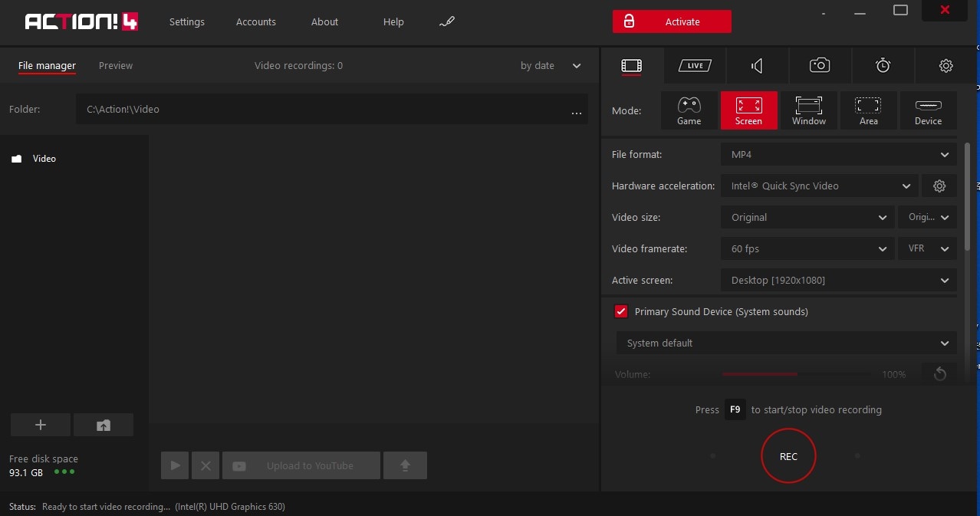Screen dimensions: 980x516
Task: Switch to Preview tab
Action: click(x=116, y=66)
